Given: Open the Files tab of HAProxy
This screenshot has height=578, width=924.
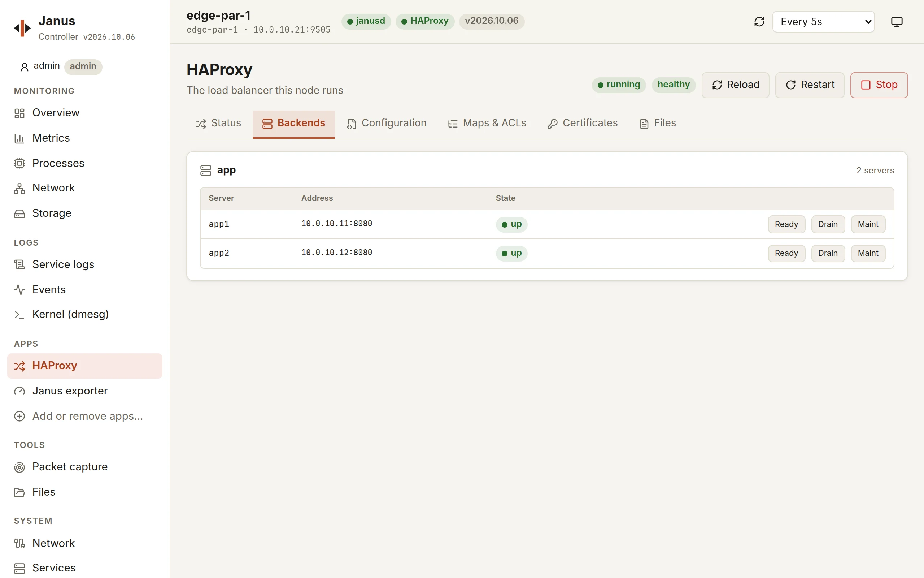Looking at the screenshot, I should coord(658,124).
